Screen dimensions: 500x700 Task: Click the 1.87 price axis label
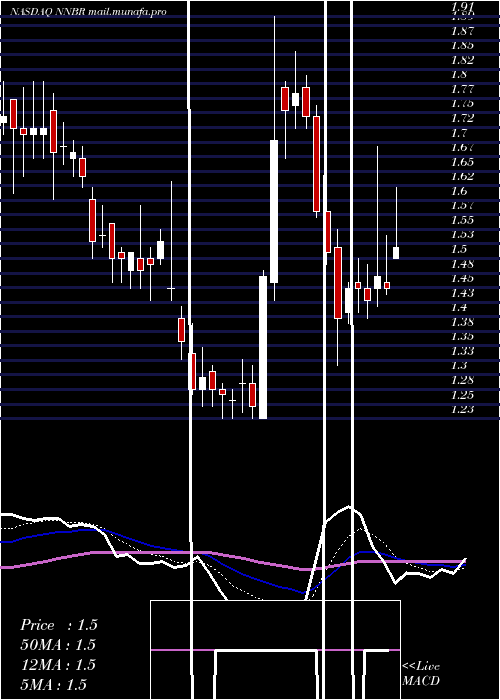point(462,31)
